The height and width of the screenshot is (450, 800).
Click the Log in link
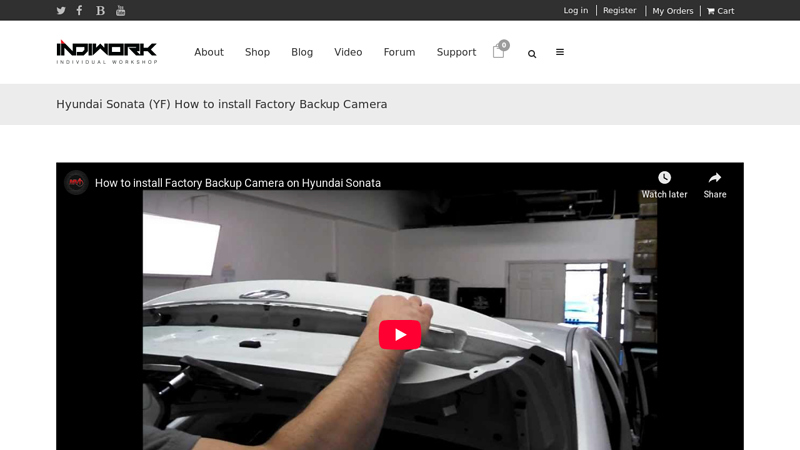pos(576,10)
